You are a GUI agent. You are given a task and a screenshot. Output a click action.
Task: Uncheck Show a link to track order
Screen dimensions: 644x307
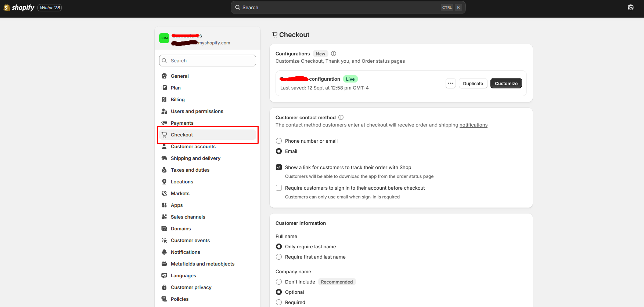[x=279, y=167]
